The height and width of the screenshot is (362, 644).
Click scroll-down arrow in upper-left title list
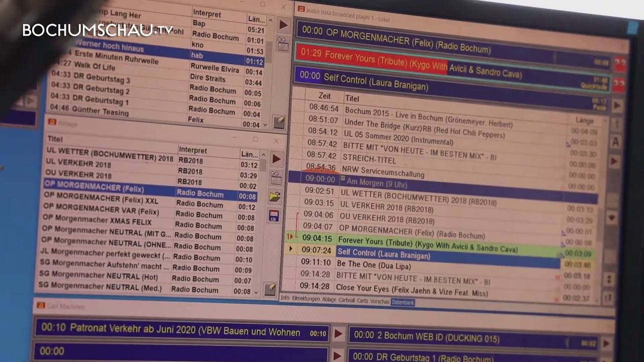pyautogui.click(x=265, y=125)
